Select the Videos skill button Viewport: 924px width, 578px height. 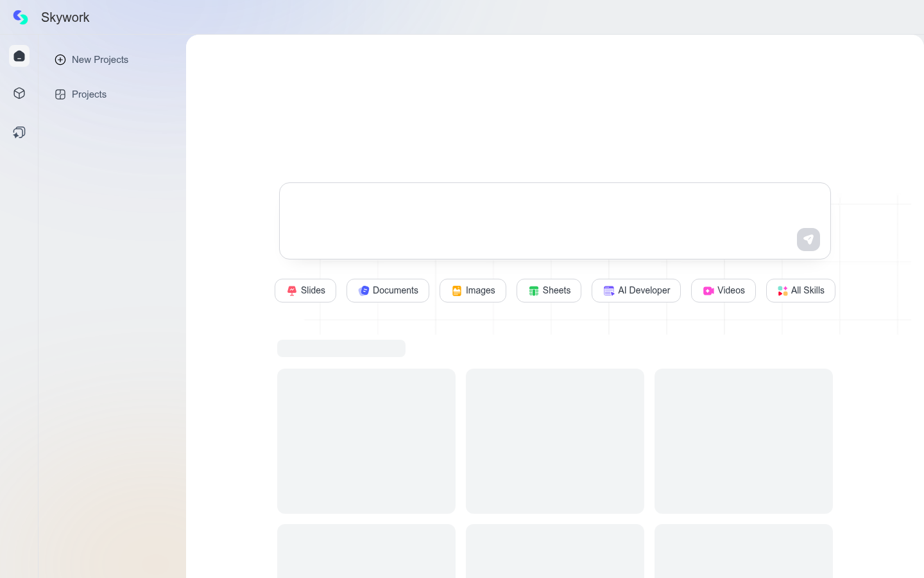tap(723, 290)
